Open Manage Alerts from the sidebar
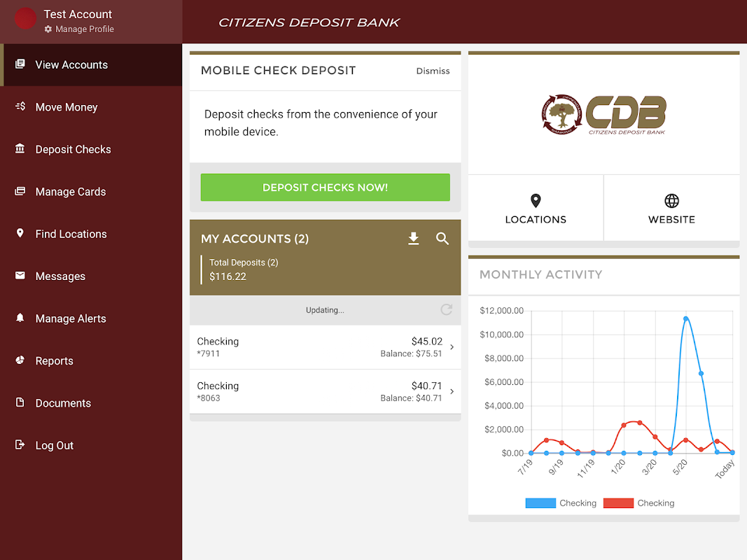Image resolution: width=747 pixels, height=560 pixels. (91, 318)
